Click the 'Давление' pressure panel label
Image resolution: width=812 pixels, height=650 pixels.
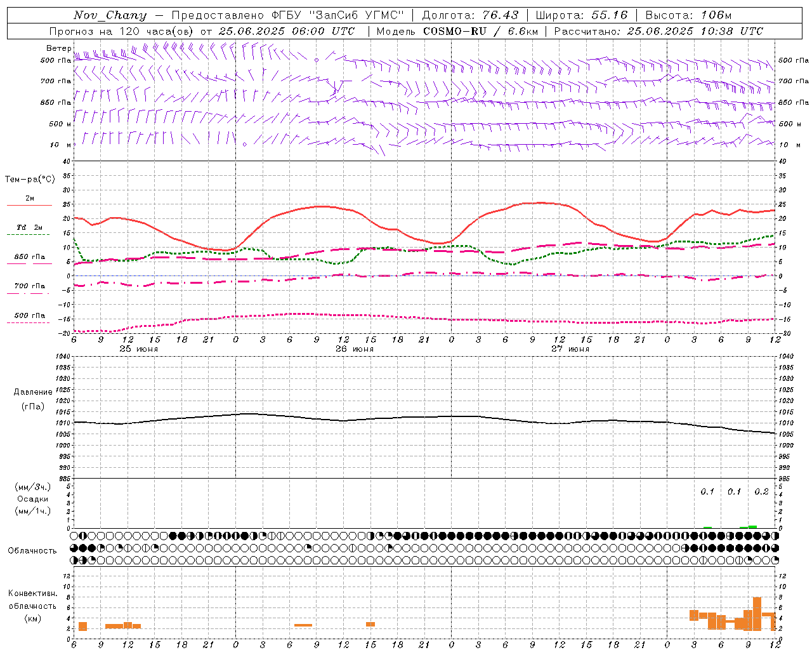[33, 392]
